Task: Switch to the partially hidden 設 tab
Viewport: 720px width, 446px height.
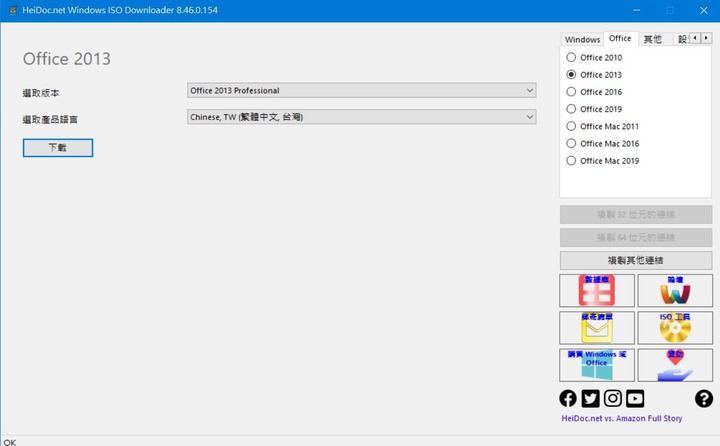Action: (x=682, y=40)
